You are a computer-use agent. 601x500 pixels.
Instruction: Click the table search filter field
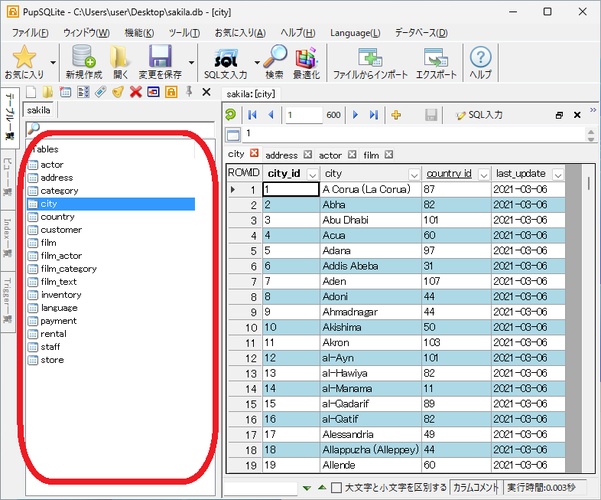tap(120, 128)
